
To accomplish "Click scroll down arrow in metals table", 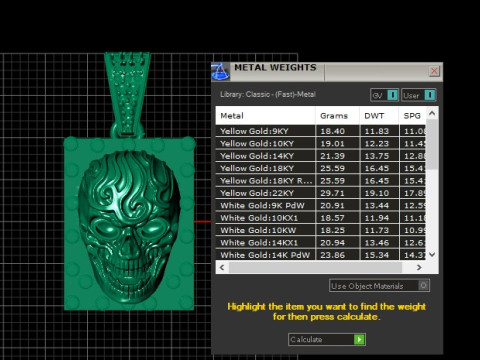I will click(432, 255).
